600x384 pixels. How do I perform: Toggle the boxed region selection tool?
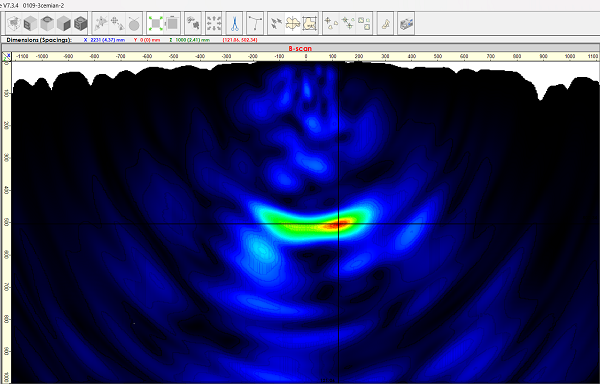[x=310, y=24]
